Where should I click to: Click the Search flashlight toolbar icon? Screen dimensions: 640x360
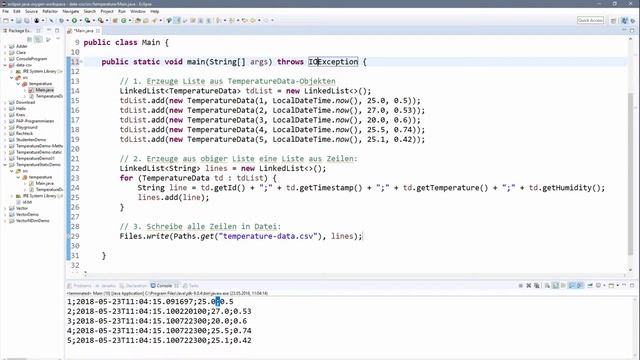[x=154, y=20]
